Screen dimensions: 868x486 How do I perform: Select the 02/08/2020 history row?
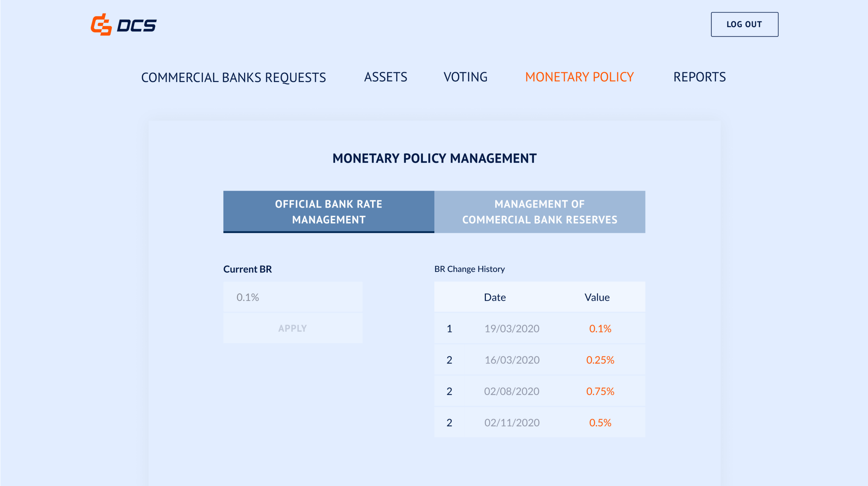pyautogui.click(x=512, y=391)
